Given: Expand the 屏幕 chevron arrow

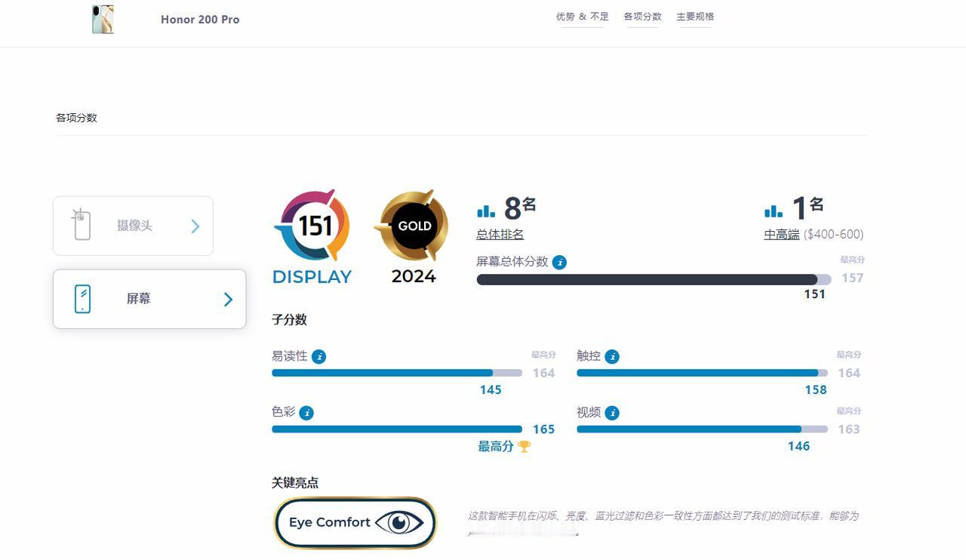Looking at the screenshot, I should point(229,300).
